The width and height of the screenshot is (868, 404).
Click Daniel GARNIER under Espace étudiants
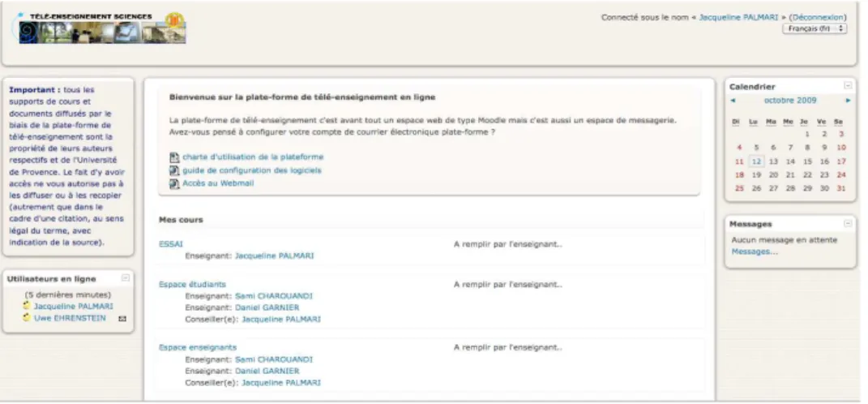[x=267, y=307]
